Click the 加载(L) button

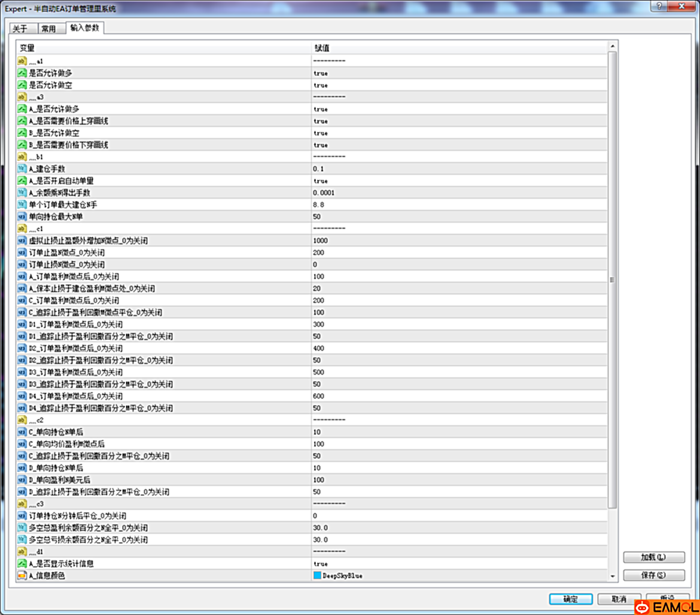(653, 557)
